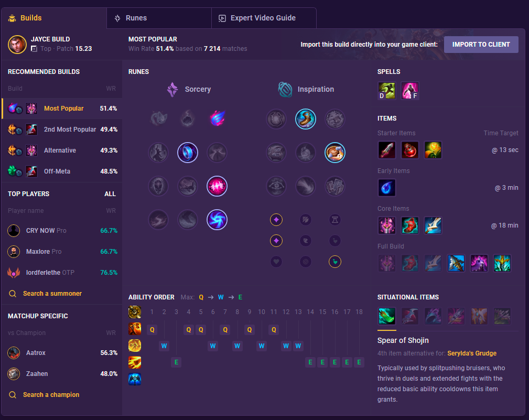Viewport: 529px width, 420px height.
Task: Switch to the Runes tab
Action: pyautogui.click(x=159, y=18)
